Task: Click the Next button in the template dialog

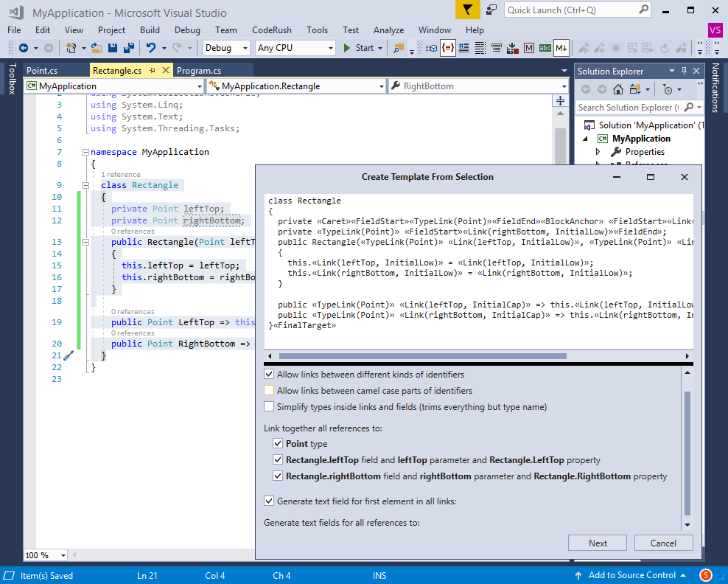Action: click(x=597, y=542)
